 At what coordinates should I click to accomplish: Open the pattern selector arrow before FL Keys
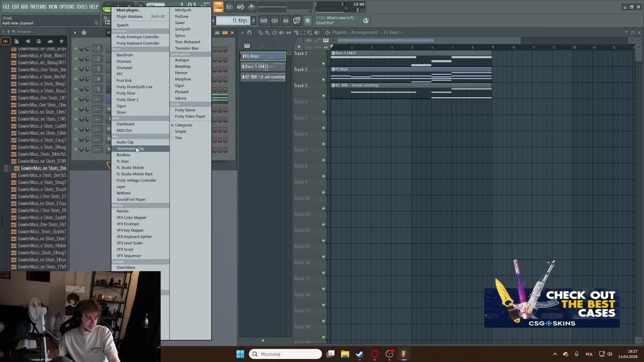tap(213, 21)
